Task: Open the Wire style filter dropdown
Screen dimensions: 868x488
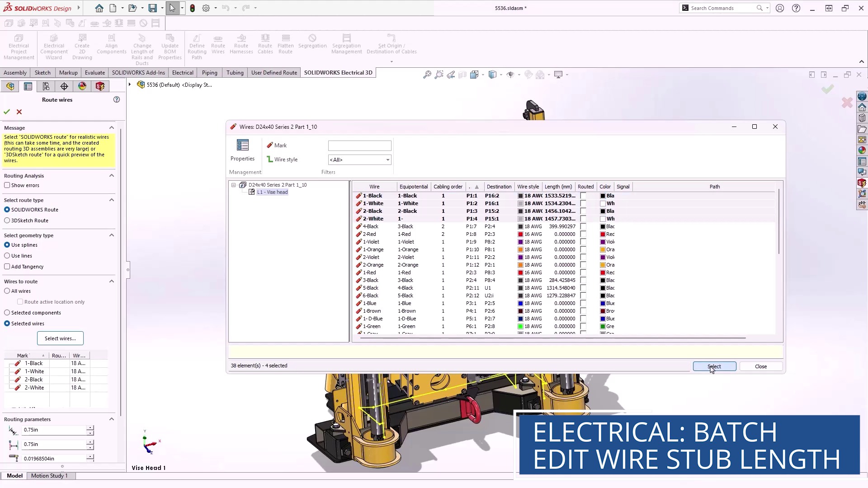Action: tap(387, 160)
